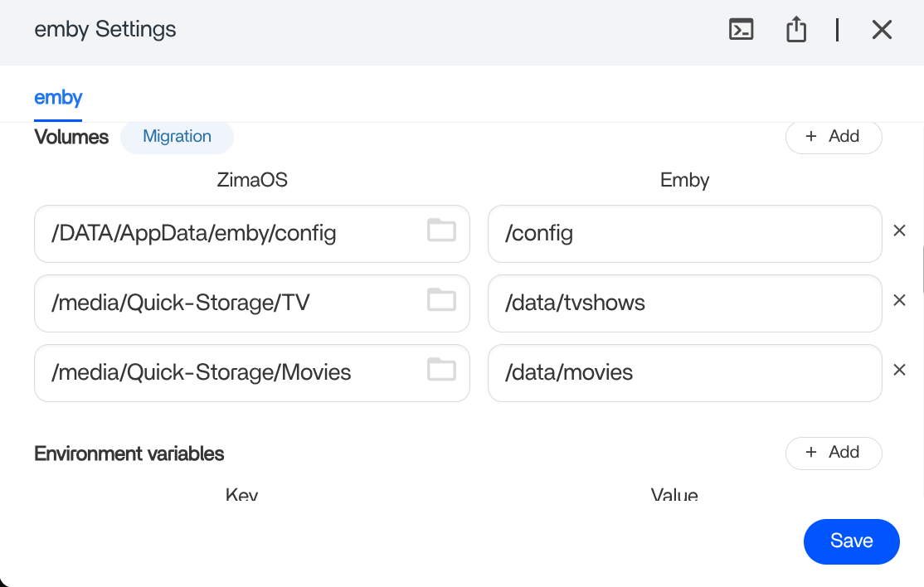Click the export settings icon
924x587 pixels.
click(796, 30)
